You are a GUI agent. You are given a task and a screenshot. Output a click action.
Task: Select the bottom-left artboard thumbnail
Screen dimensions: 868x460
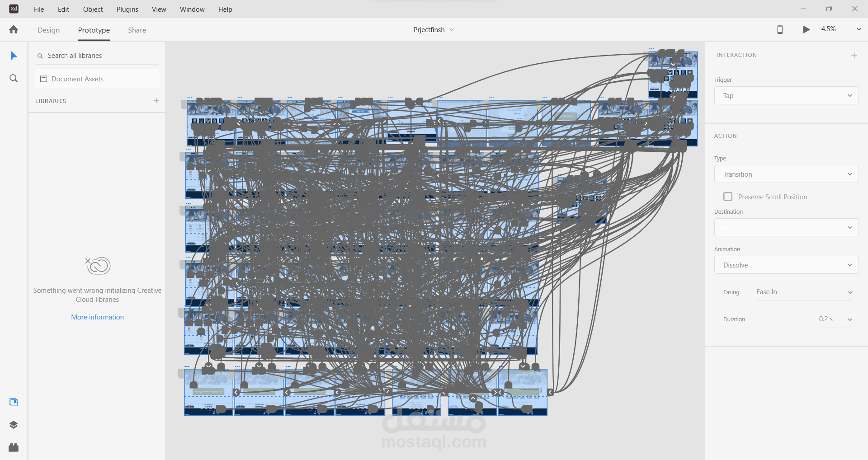point(208,392)
